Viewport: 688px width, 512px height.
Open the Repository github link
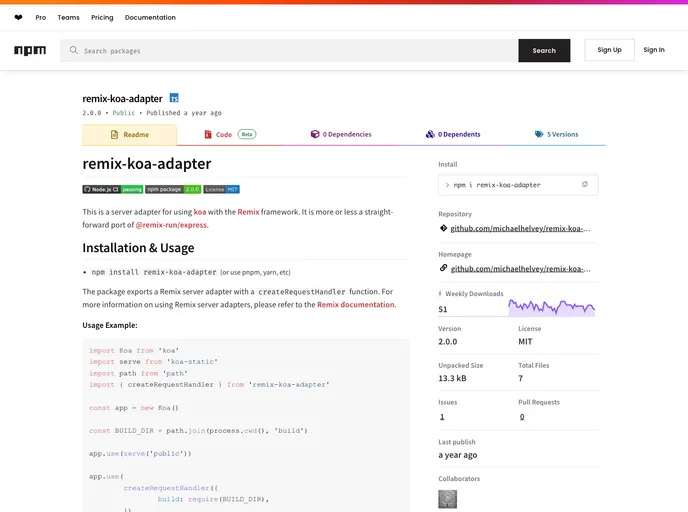(x=520, y=229)
